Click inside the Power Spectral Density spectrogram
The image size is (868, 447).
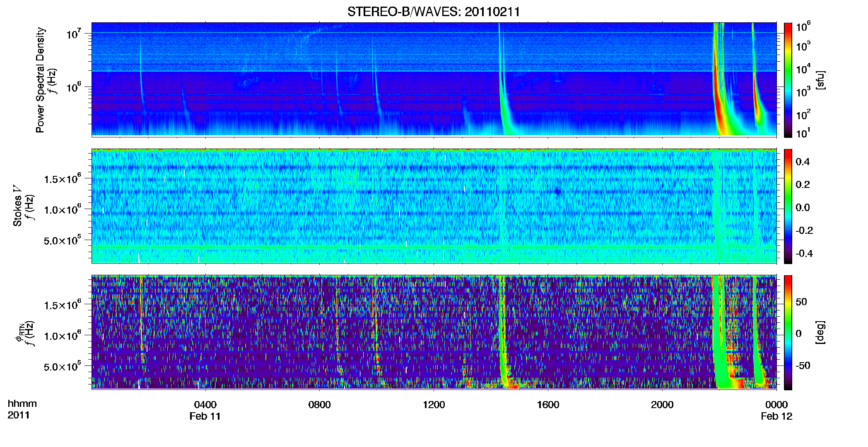point(434,79)
